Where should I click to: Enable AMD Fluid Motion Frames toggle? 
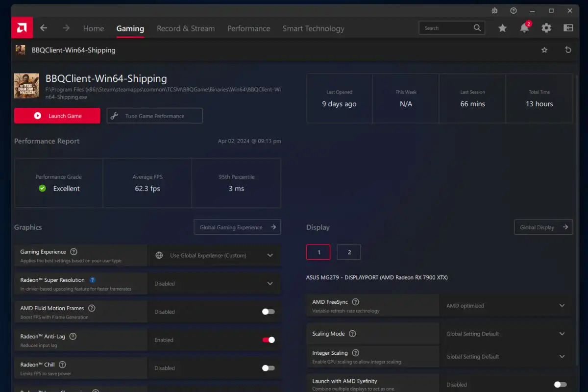(x=268, y=312)
